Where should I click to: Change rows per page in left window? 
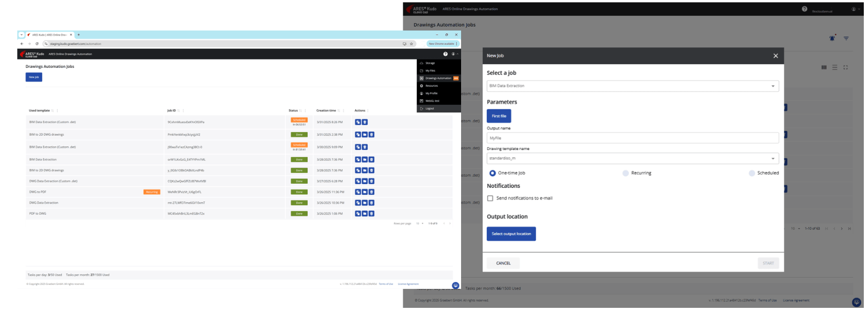[x=420, y=224]
